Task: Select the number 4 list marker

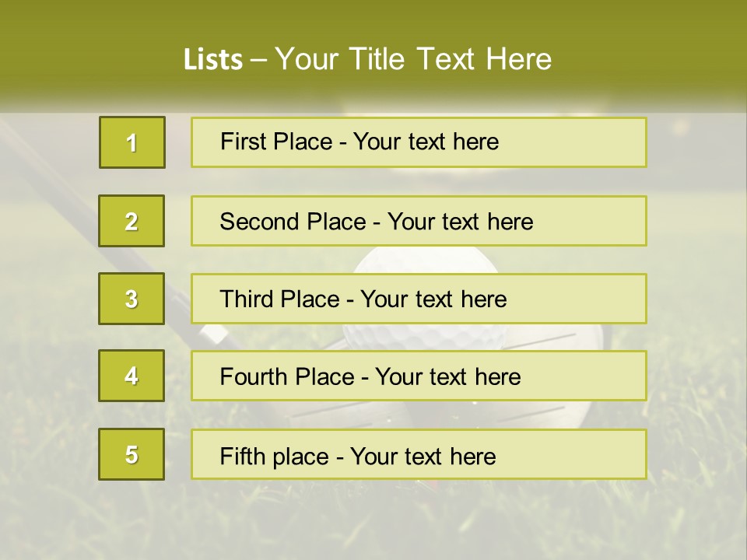Action: click(132, 376)
